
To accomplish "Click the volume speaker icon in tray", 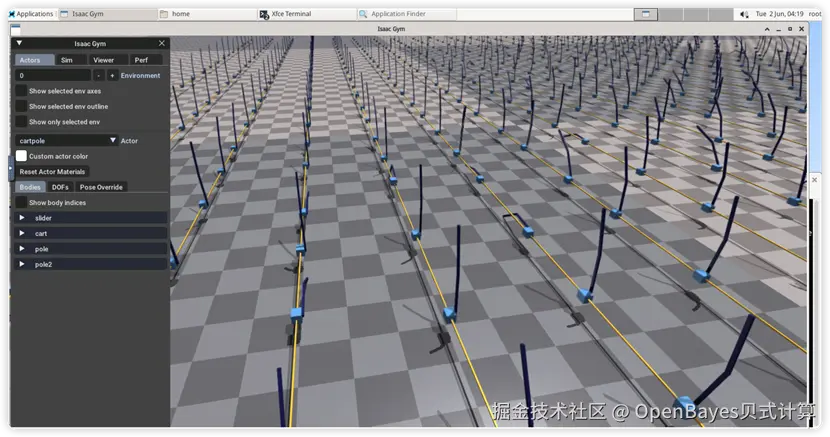I will coord(744,14).
